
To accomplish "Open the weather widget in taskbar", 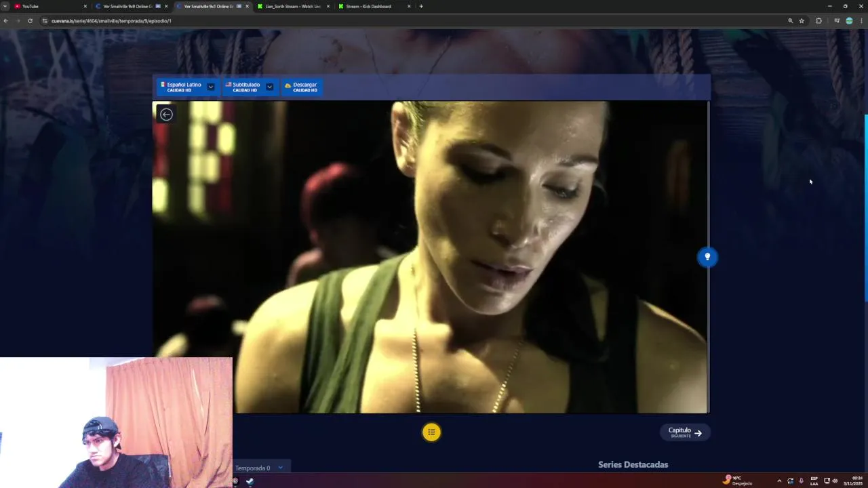I will 738,481.
